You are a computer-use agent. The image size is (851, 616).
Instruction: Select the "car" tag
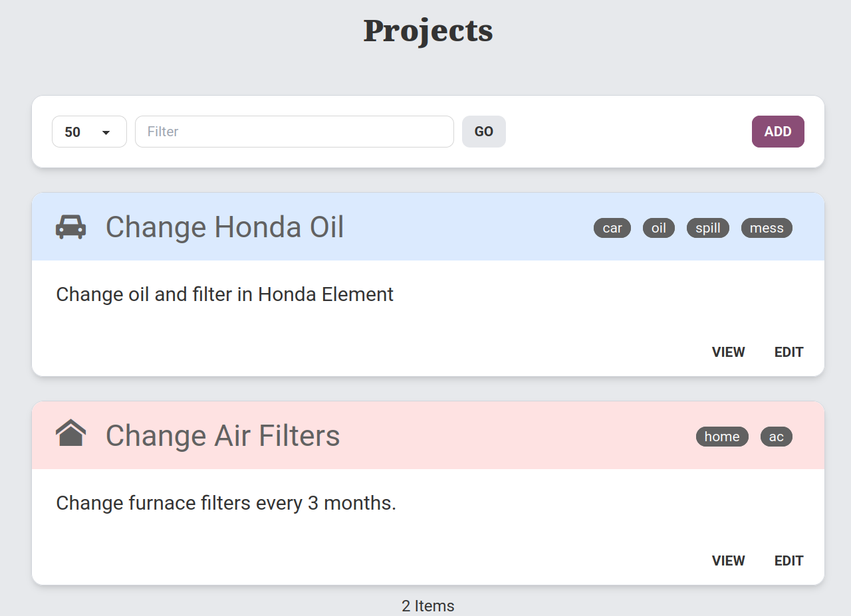tap(612, 228)
